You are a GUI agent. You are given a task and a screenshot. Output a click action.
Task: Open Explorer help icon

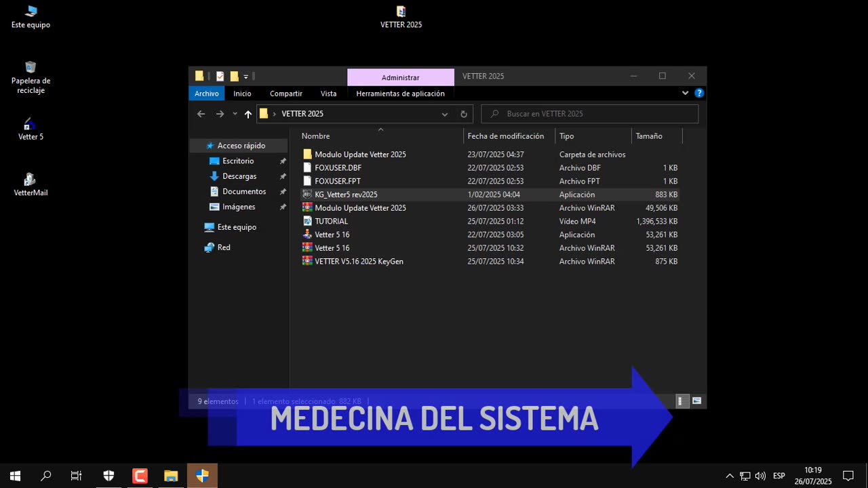coord(699,94)
